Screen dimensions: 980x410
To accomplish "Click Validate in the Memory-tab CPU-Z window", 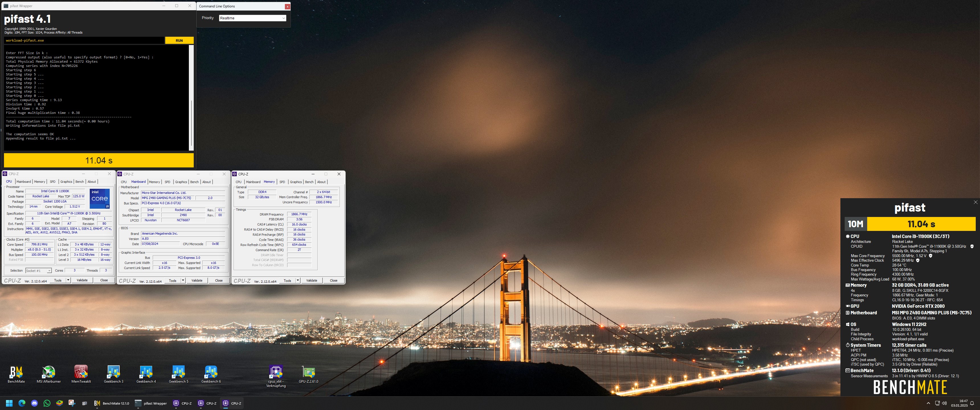I will click(x=312, y=281).
